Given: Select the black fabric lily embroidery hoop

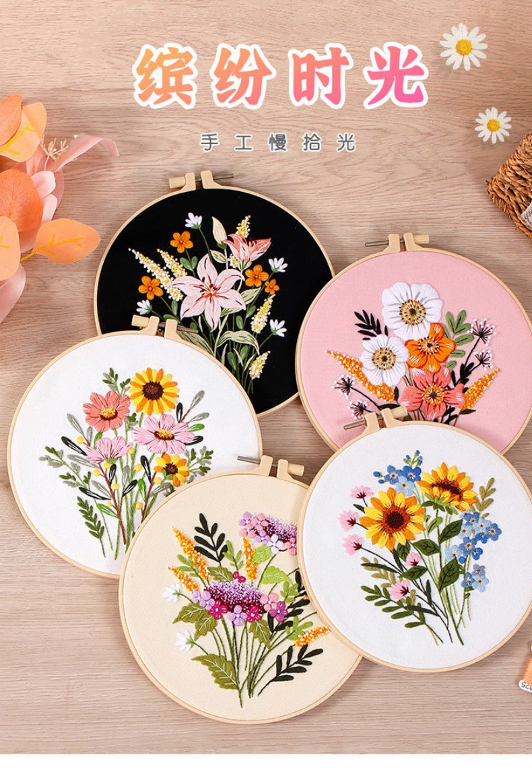Looking at the screenshot, I should point(215,294).
